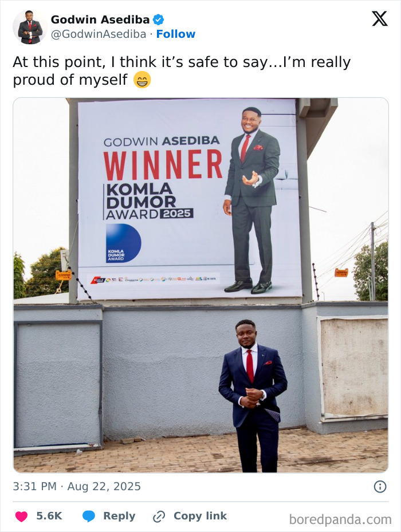Click the Godwin Asediba display name
The height and width of the screenshot is (532, 401).
tap(101, 18)
